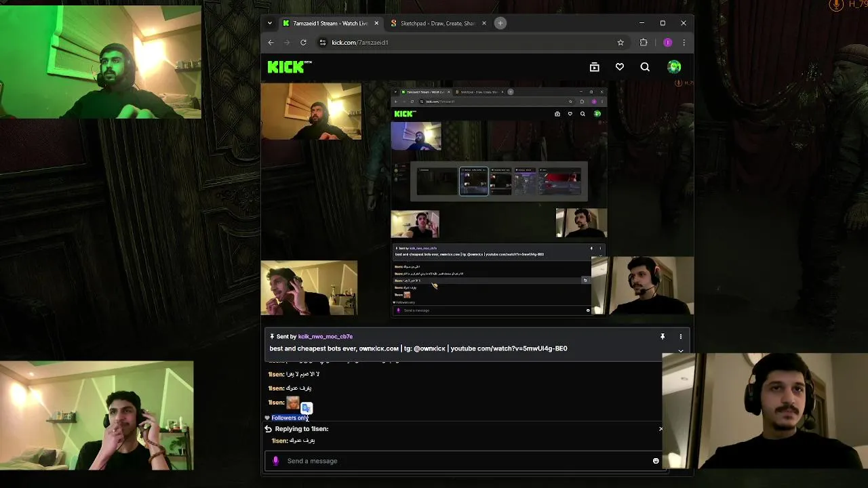The width and height of the screenshot is (868, 488).
Task: Open the Kick following heart icon
Action: tap(620, 67)
